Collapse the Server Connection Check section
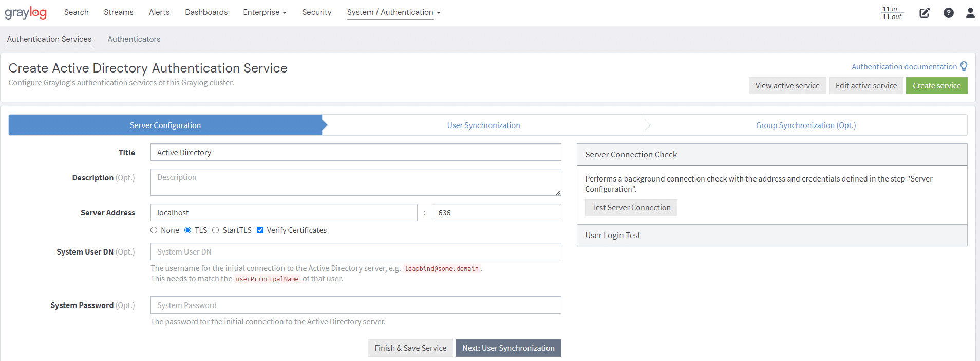 772,155
